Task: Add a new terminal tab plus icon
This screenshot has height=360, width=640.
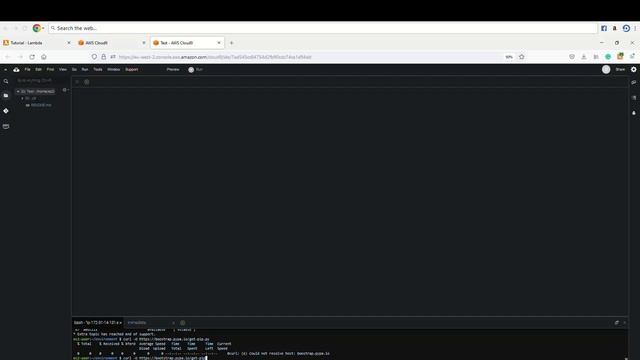Action: pyautogui.click(x=182, y=322)
